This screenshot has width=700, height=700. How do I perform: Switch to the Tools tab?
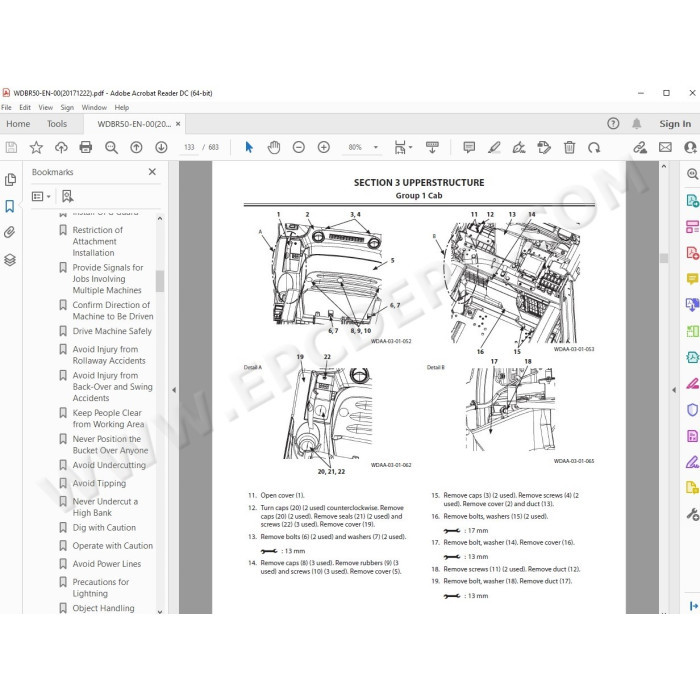57,124
